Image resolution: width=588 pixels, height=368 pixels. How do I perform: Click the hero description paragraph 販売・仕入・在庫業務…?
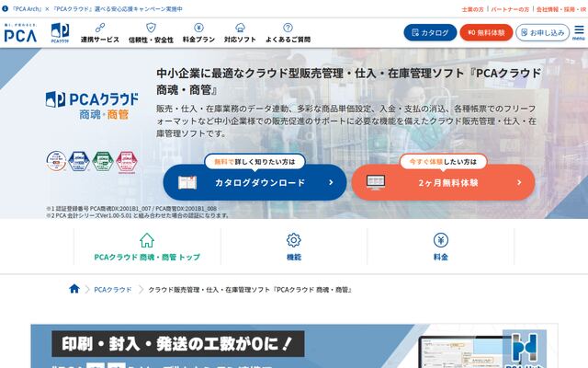346,121
